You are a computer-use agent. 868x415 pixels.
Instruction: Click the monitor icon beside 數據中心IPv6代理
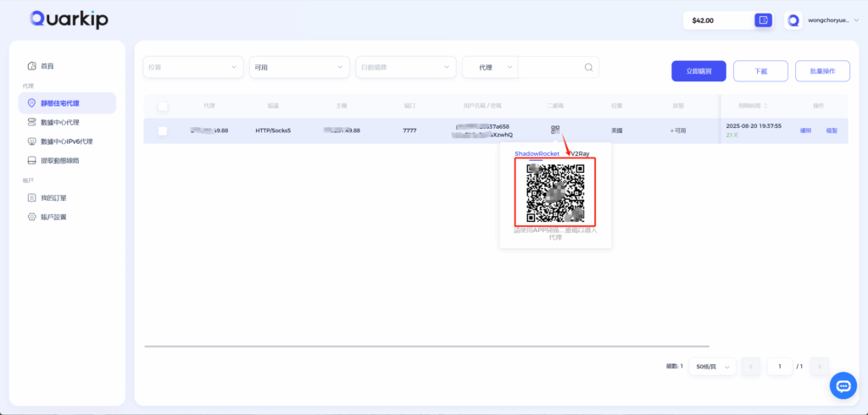click(x=31, y=141)
